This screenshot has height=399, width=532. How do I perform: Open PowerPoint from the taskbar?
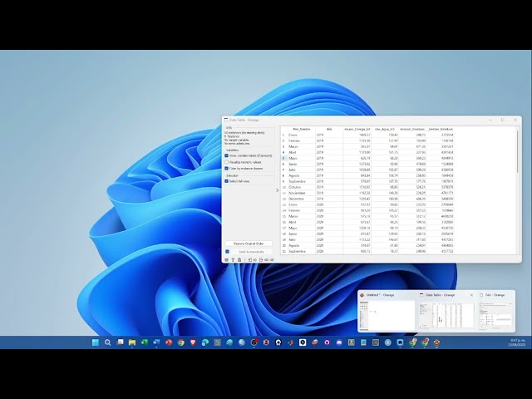169,342
